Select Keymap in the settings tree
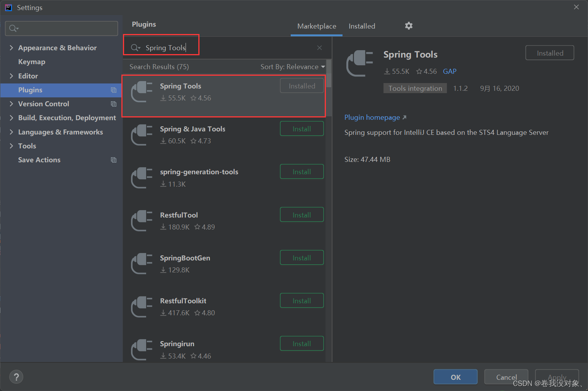The image size is (588, 391). [x=32, y=62]
